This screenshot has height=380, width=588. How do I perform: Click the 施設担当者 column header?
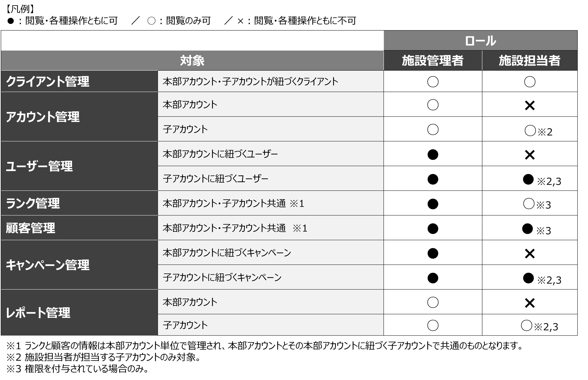pos(529,61)
